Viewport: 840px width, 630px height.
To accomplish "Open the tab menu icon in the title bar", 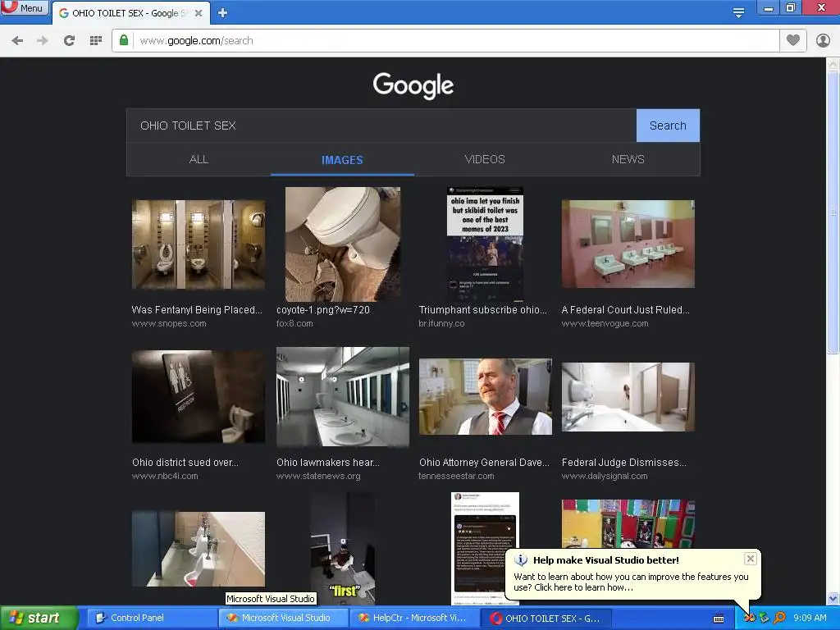I will (x=738, y=12).
